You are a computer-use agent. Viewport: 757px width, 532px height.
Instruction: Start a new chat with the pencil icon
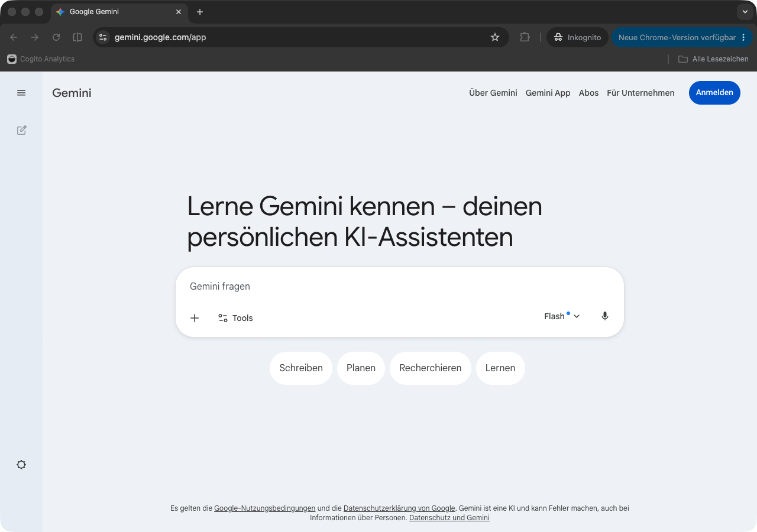[21, 130]
